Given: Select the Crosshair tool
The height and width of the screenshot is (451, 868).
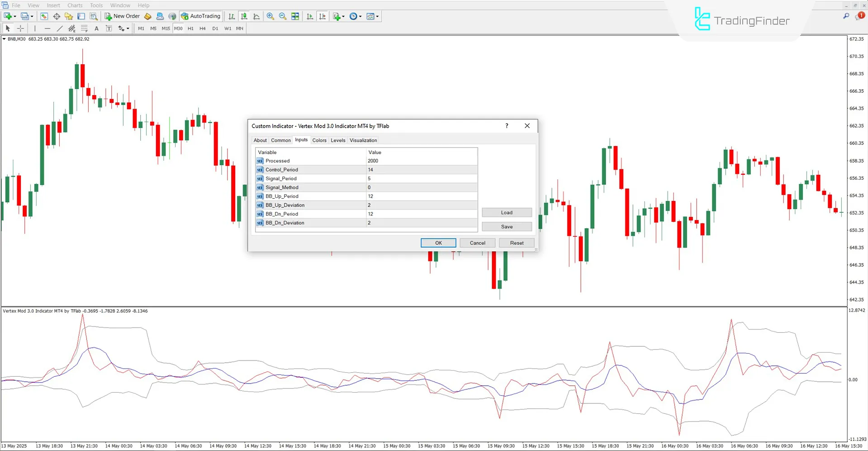Looking at the screenshot, I should pyautogui.click(x=20, y=28).
